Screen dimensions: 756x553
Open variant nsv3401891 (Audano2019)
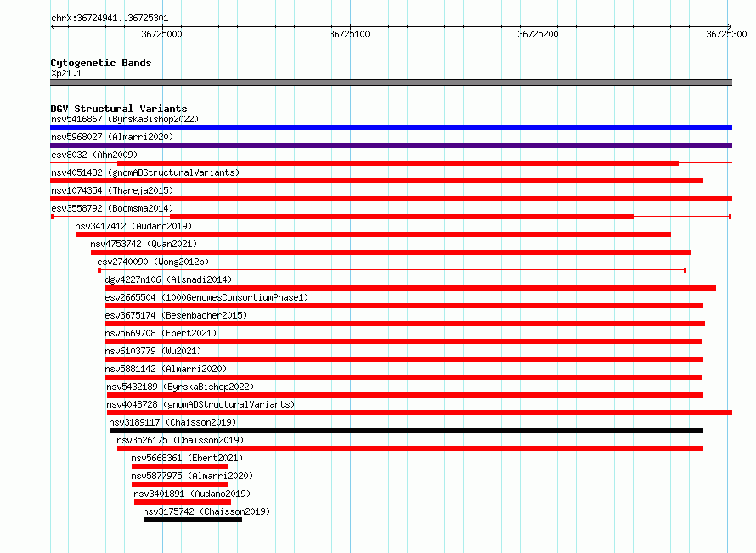point(192,494)
